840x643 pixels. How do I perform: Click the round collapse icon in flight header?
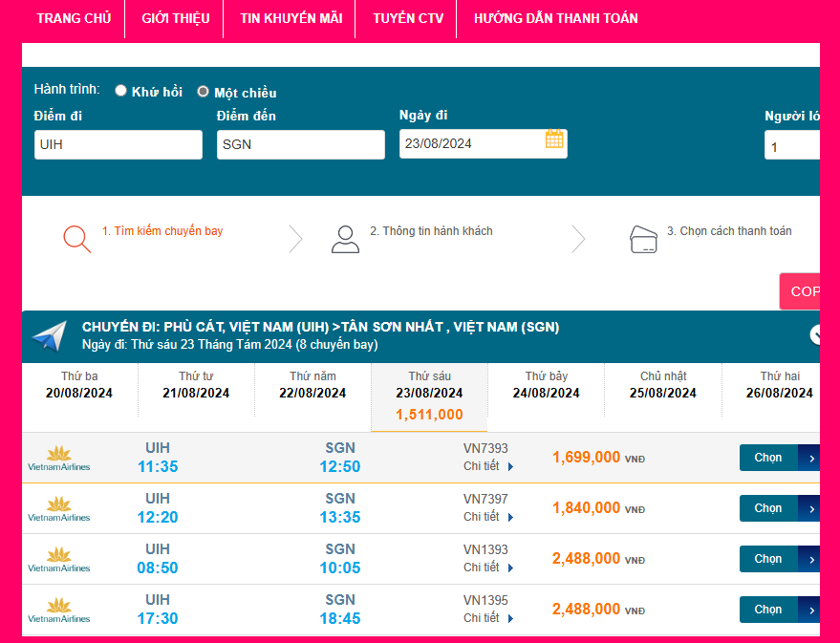(x=816, y=334)
